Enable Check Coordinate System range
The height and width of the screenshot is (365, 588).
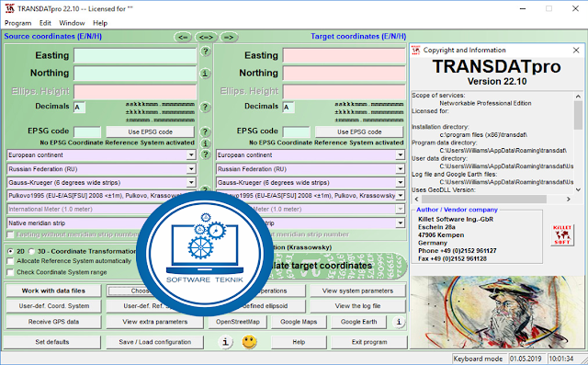pos(10,272)
